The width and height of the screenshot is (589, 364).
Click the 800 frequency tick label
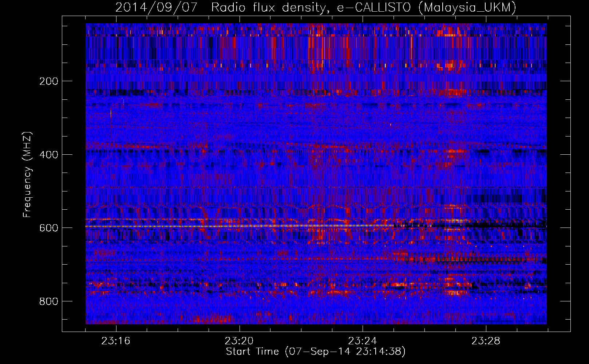(49, 301)
